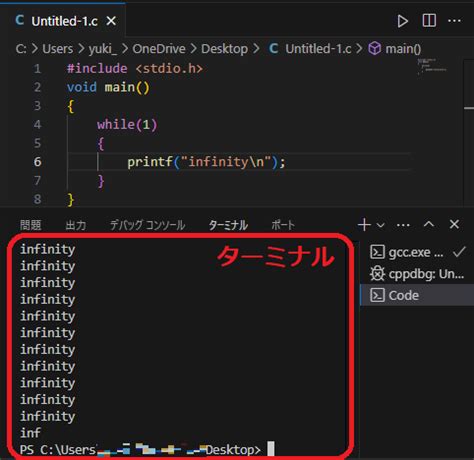
Task: Switch to the ポート panel tab
Action: tap(283, 225)
